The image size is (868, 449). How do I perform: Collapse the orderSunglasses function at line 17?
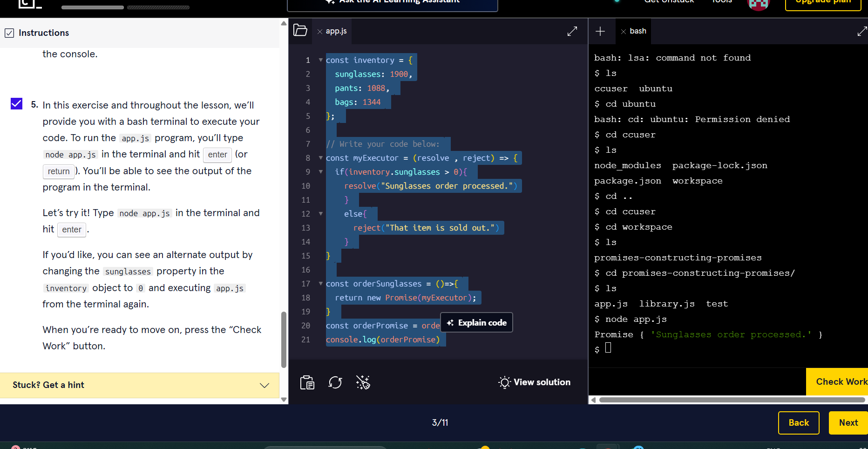320,284
